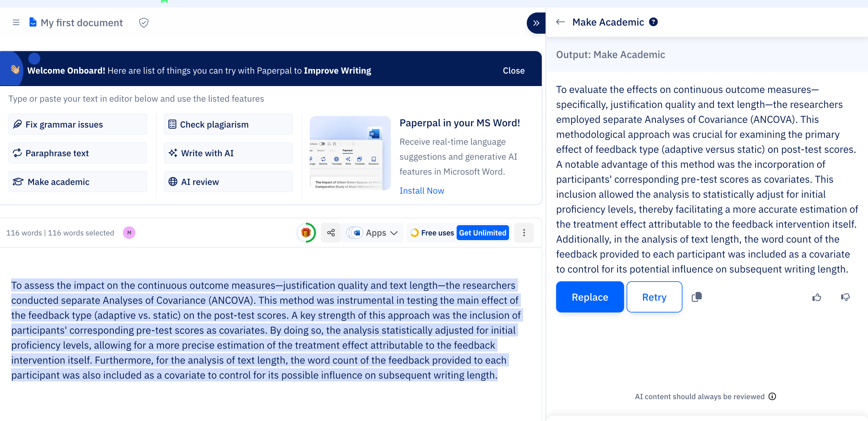This screenshot has width=868, height=421.
Task: Open the gift box rewards icon
Action: pyautogui.click(x=306, y=233)
